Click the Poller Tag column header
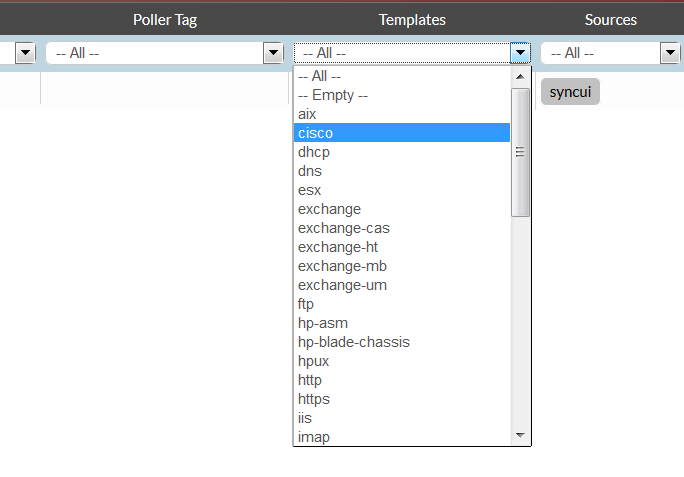Screen dimensions: 684x477 pyautogui.click(x=165, y=20)
